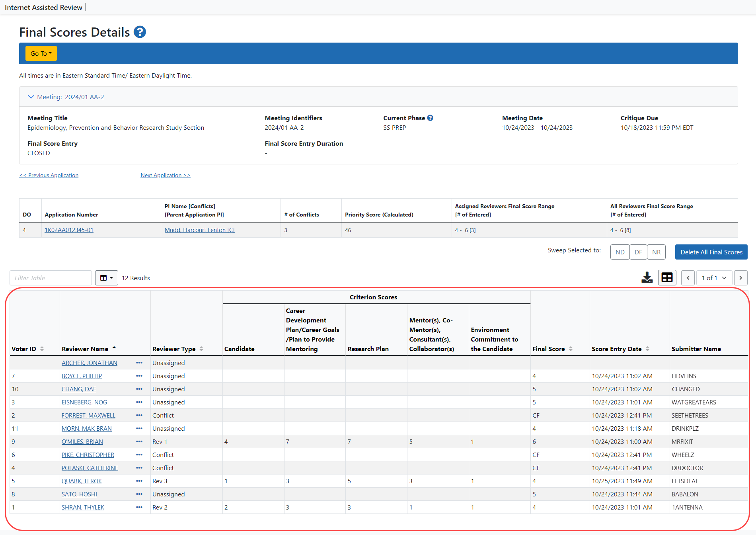Open actions menu for CHANG, DAE
Image resolution: width=756 pixels, height=535 pixels.
coord(139,389)
